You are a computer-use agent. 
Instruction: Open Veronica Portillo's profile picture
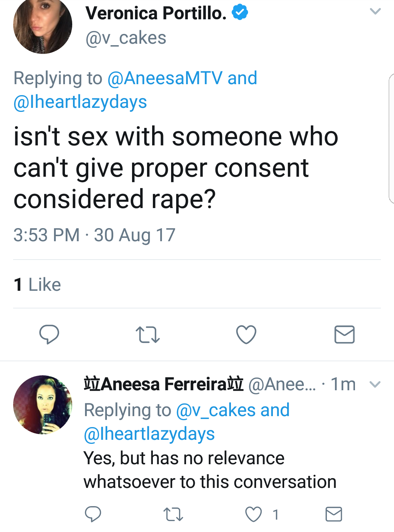click(43, 25)
